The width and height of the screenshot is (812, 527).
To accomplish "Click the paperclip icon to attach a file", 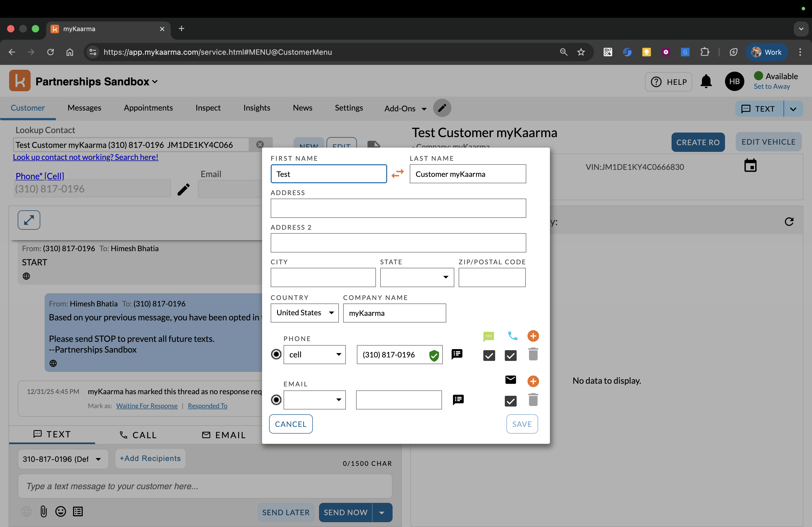I will pyautogui.click(x=43, y=511).
